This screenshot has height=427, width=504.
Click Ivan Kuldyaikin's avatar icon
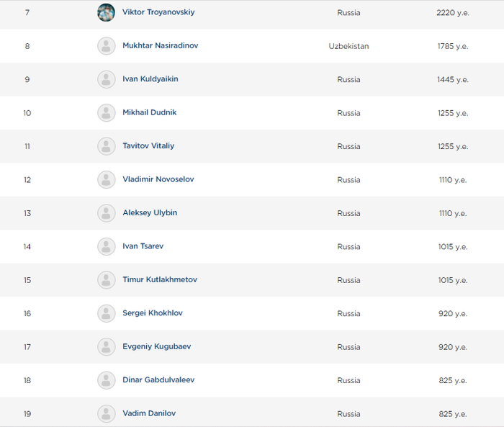pyautogui.click(x=107, y=79)
